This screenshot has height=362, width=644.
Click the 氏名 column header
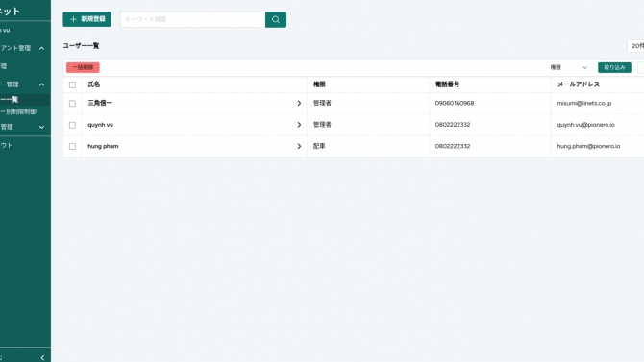(x=93, y=84)
